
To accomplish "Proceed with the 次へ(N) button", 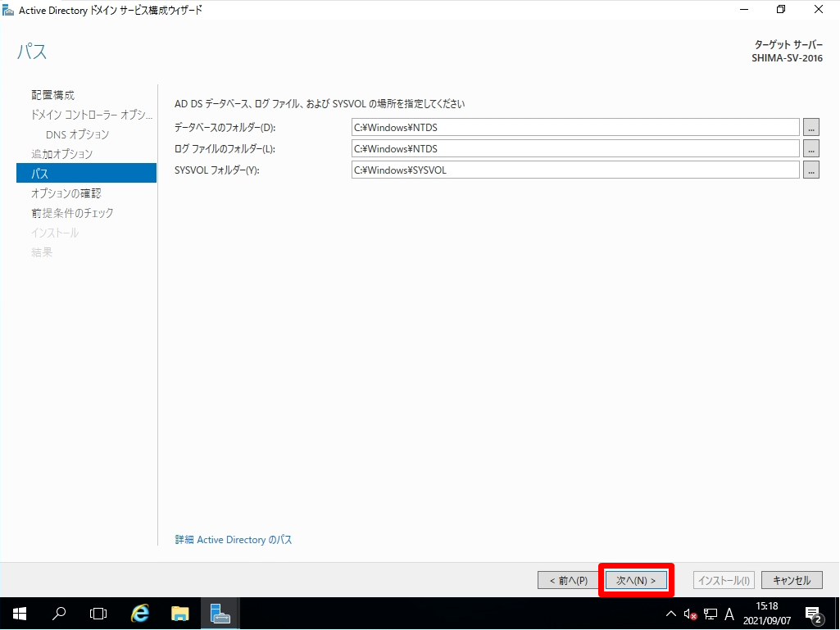I will coord(636,580).
